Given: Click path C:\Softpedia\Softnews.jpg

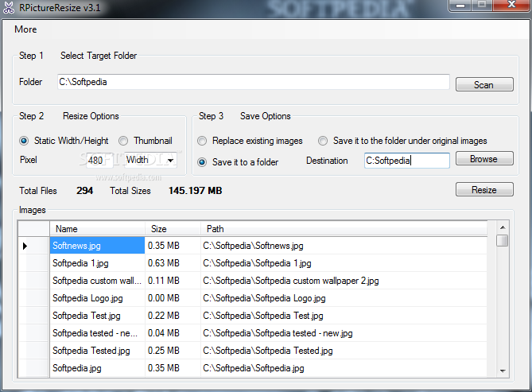Looking at the screenshot, I should point(344,246).
